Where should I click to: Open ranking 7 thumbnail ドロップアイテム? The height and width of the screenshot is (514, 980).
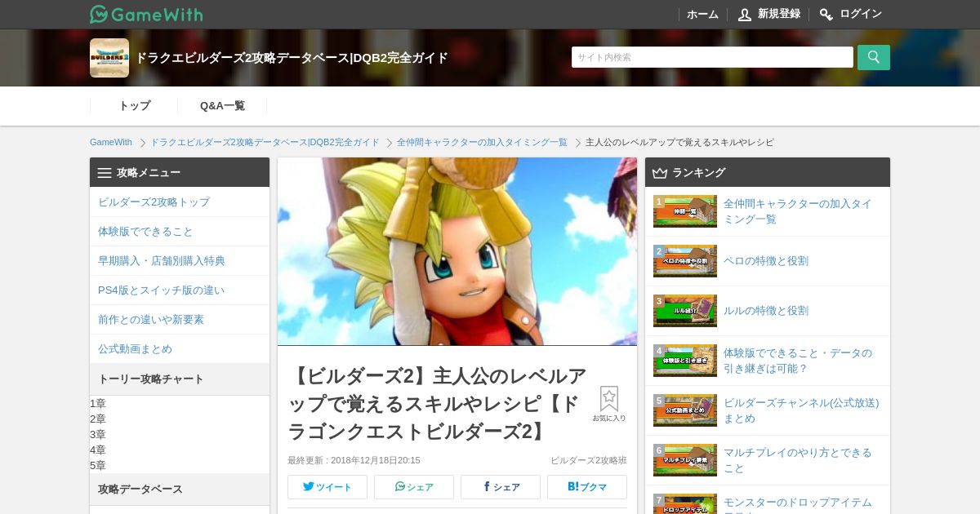coord(685,503)
